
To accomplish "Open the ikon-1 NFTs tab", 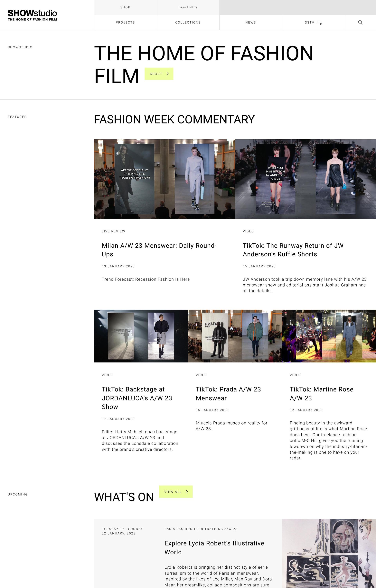I will [x=188, y=7].
